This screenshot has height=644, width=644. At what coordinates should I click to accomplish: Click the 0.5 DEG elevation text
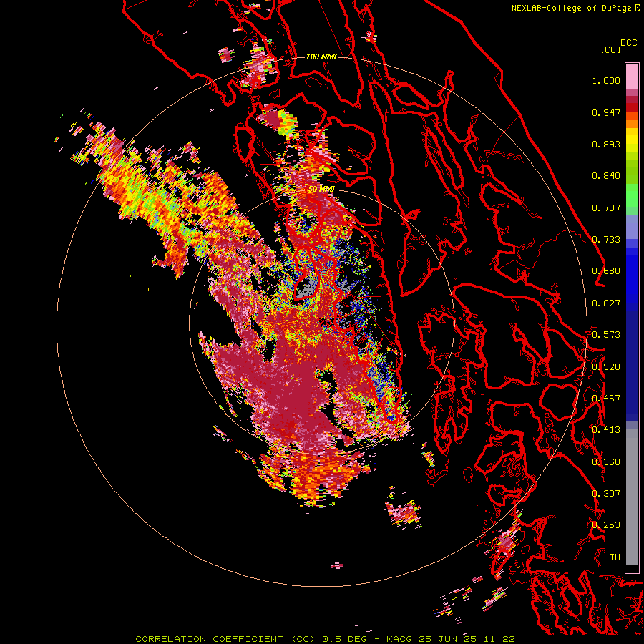[343, 639]
